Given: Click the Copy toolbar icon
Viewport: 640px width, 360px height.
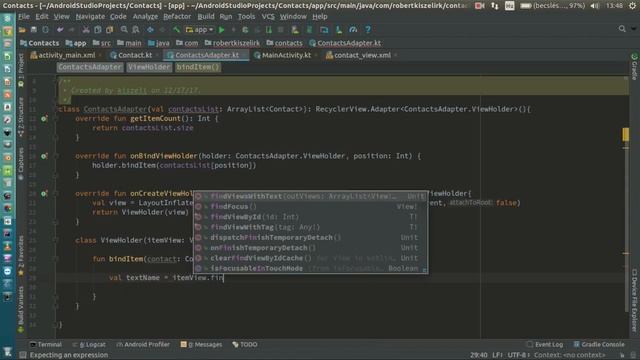Looking at the screenshot, I should coord(98,30).
